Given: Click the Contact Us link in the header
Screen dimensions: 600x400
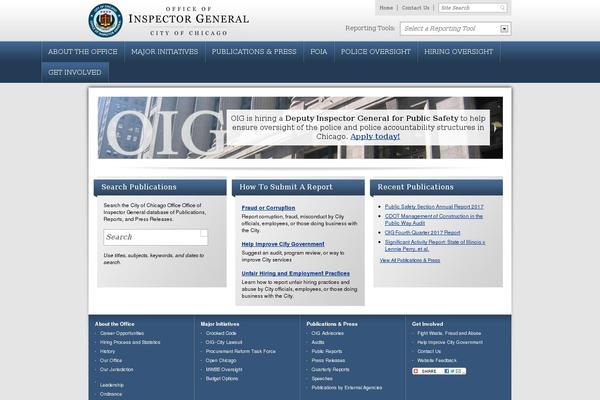Looking at the screenshot, I should tap(416, 8).
